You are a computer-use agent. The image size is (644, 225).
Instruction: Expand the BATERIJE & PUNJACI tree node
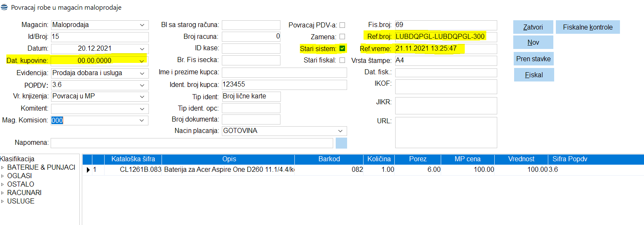[3, 168]
